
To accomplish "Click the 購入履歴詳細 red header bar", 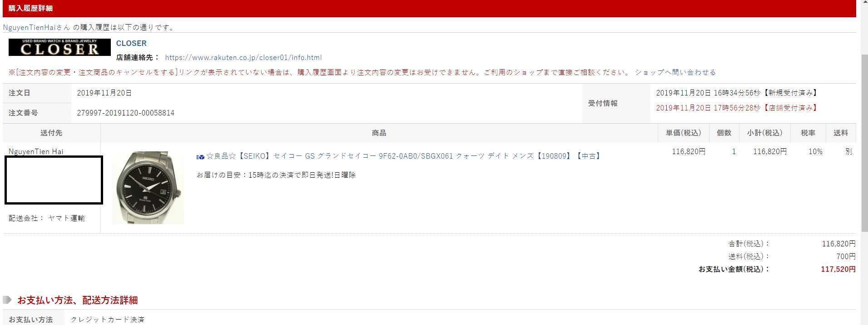I will [427, 8].
